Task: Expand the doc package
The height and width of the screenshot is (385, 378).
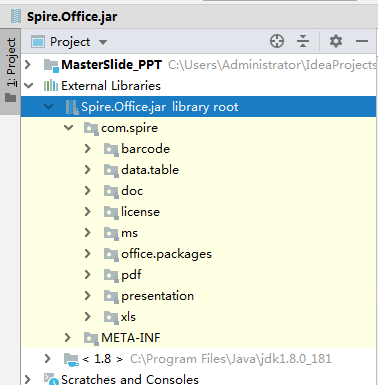Action: (88, 191)
